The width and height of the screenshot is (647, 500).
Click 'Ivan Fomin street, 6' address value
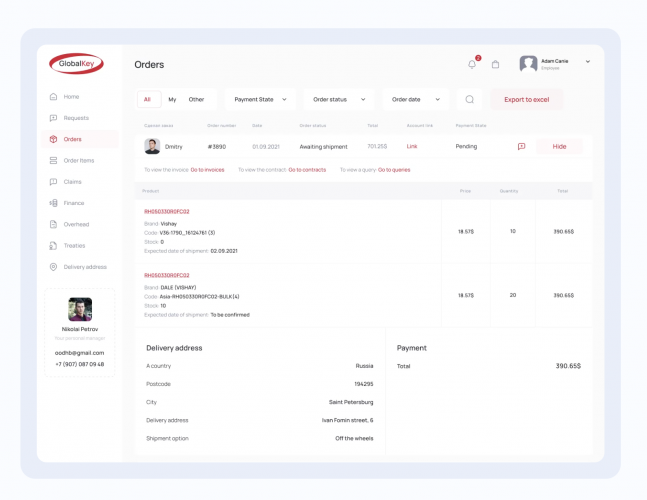347,420
